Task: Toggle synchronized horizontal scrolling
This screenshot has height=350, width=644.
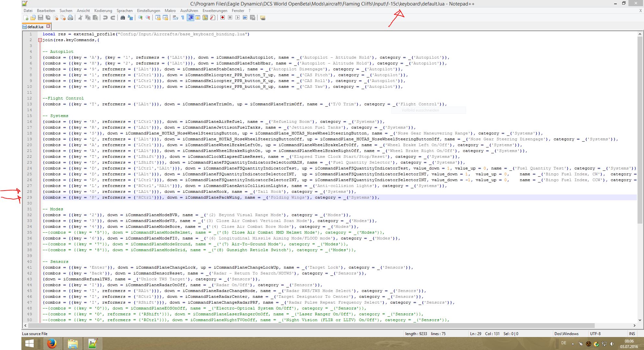Action: (x=165, y=18)
